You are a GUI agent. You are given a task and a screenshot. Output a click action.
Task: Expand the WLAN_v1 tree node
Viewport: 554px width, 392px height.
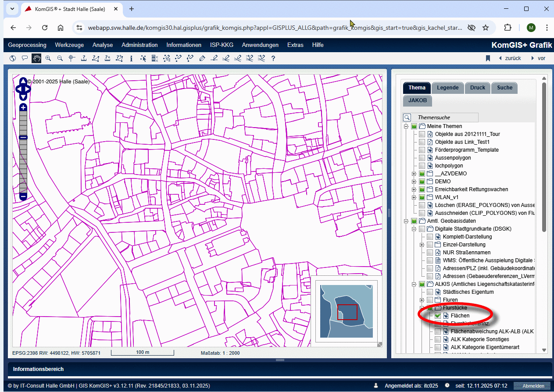(414, 197)
